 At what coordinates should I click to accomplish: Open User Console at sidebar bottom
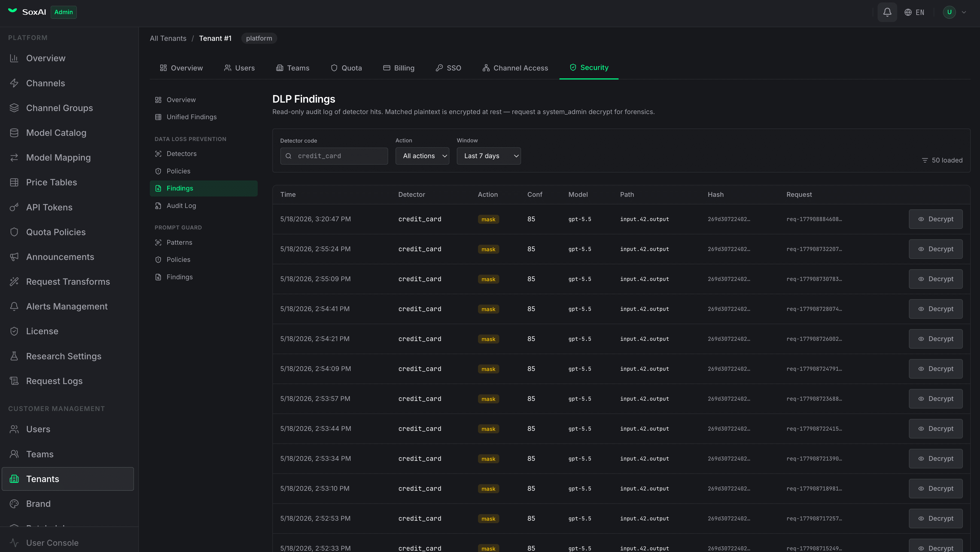click(52, 543)
